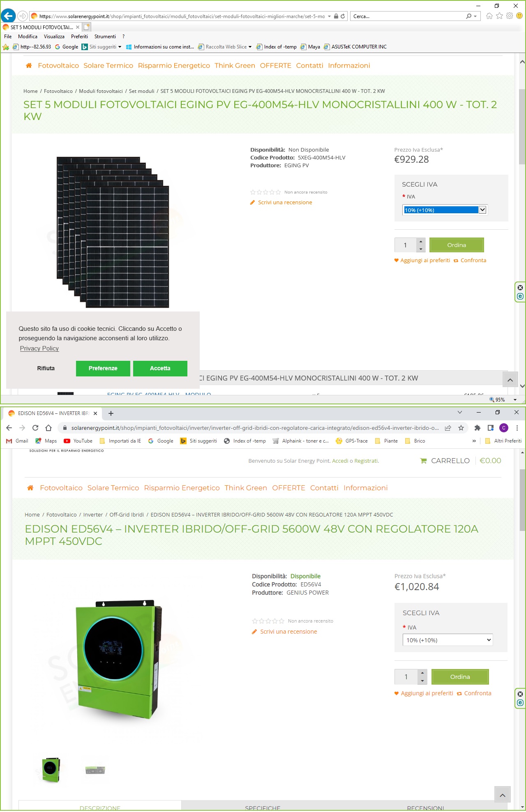Open Altri Preferiti bookmarks folder
Viewport: 526px width, 812px height.
click(503, 441)
